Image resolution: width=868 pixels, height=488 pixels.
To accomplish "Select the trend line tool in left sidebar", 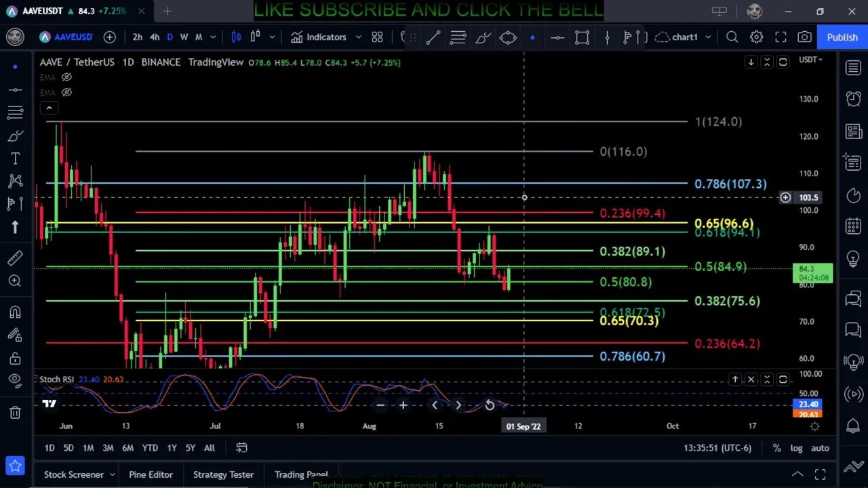I will 15,89.
